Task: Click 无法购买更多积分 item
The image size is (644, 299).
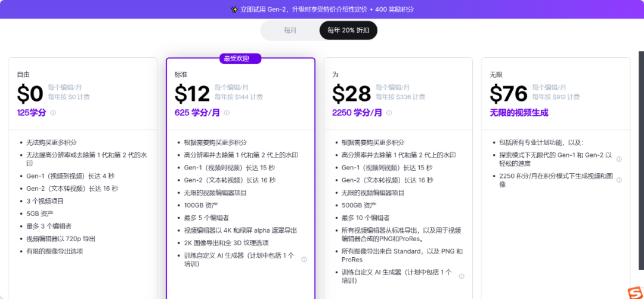Action: (x=51, y=143)
